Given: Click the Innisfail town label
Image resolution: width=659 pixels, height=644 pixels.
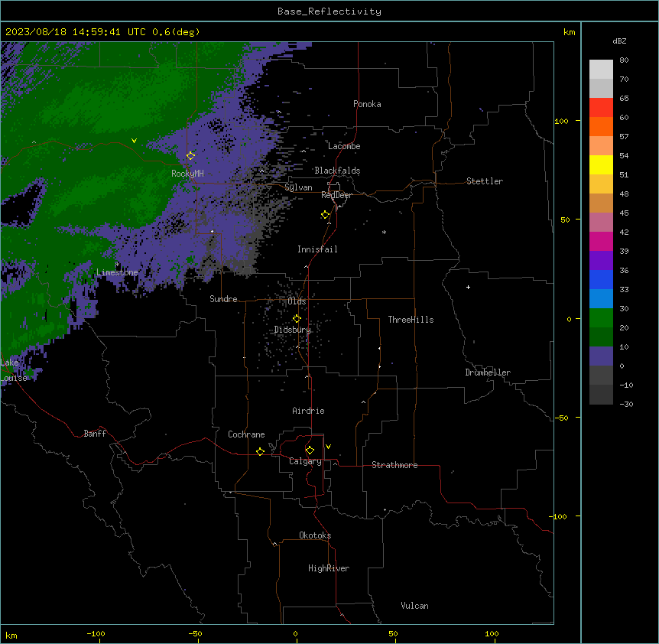Looking at the screenshot, I should [x=317, y=249].
